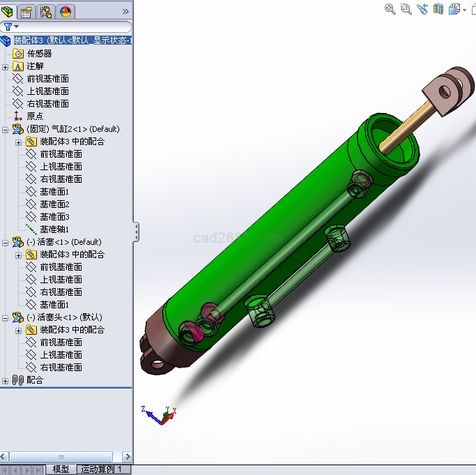
Task: Collapse the 气缸2<1> component node
Action: [x=6, y=129]
